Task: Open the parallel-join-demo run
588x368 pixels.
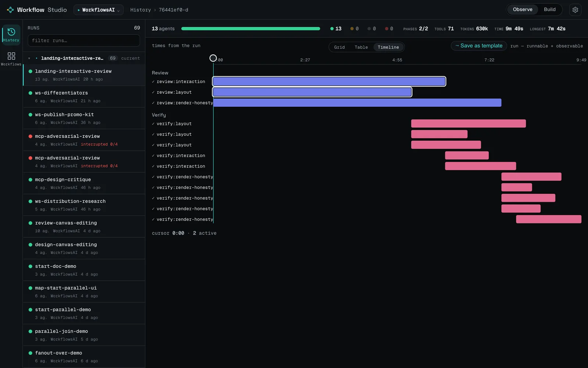Action: tap(84, 335)
